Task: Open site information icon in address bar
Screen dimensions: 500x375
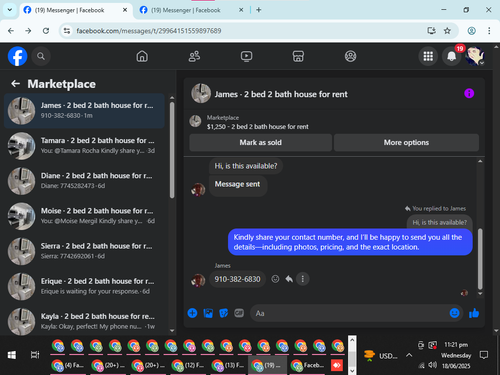Action: [67, 31]
